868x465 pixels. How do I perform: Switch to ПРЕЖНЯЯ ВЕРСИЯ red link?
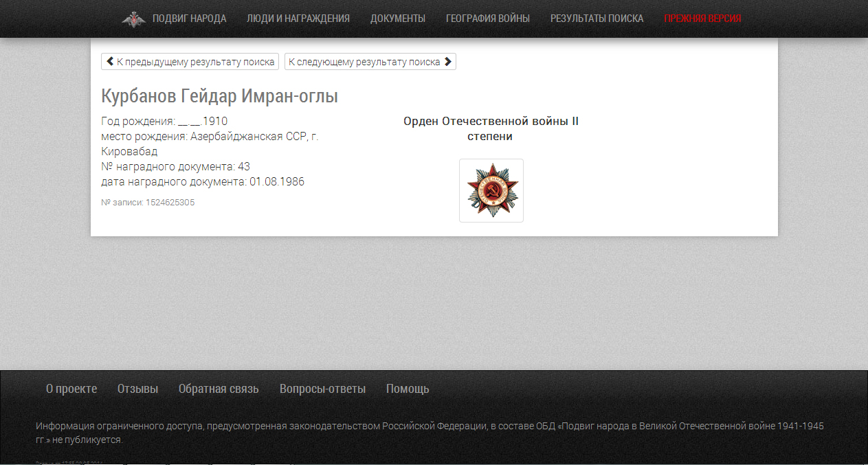click(x=702, y=19)
